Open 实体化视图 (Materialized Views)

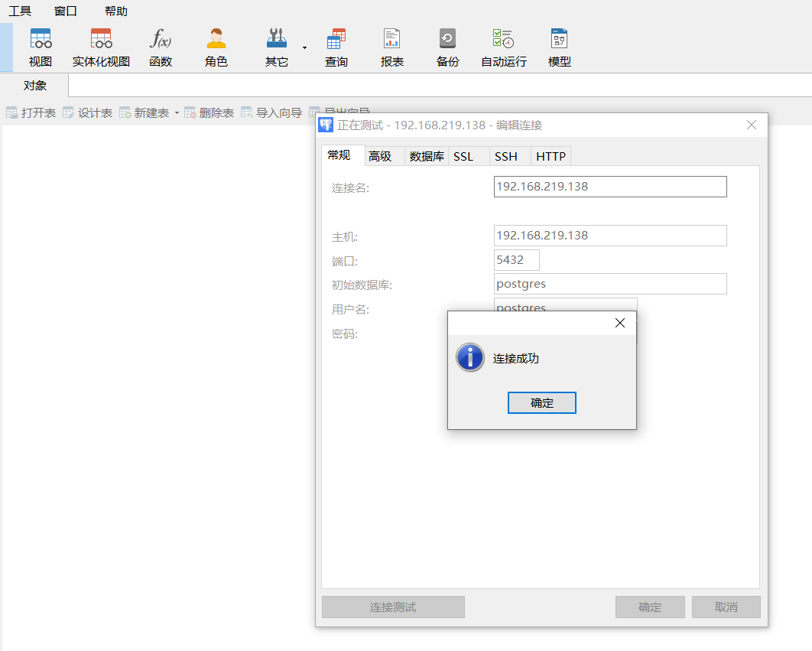click(100, 46)
